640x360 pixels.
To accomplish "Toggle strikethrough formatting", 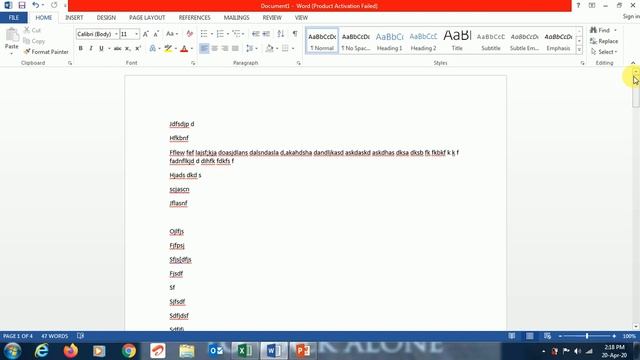I will coord(118,49).
